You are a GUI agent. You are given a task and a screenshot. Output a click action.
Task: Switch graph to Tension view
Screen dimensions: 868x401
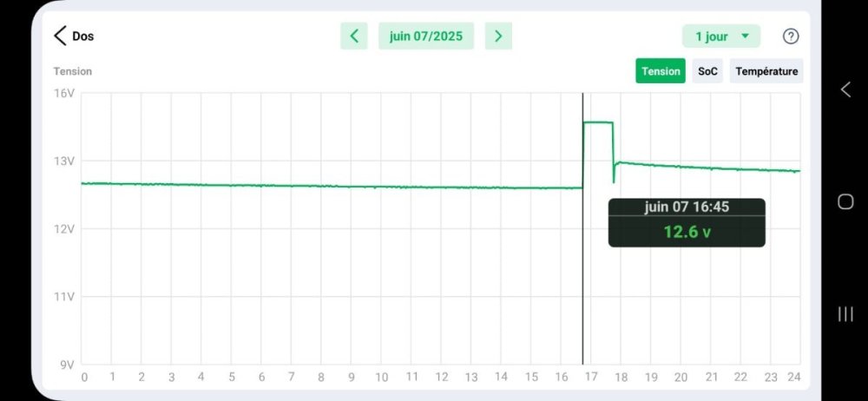[x=661, y=71]
